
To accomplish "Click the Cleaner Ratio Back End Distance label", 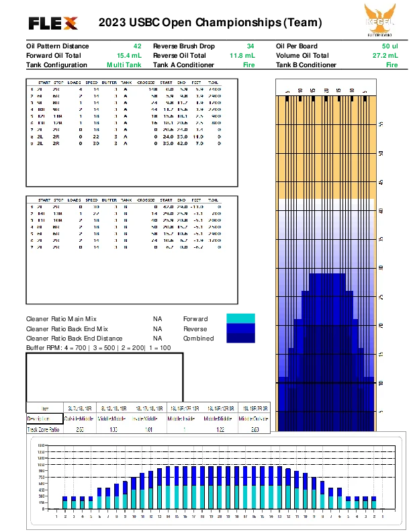I will pyautogui.click(x=74, y=339).
